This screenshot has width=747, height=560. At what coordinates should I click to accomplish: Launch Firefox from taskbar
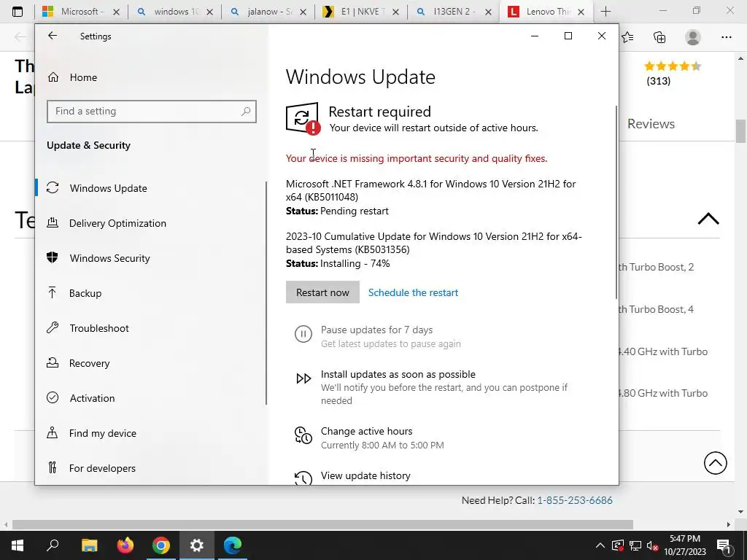point(125,545)
